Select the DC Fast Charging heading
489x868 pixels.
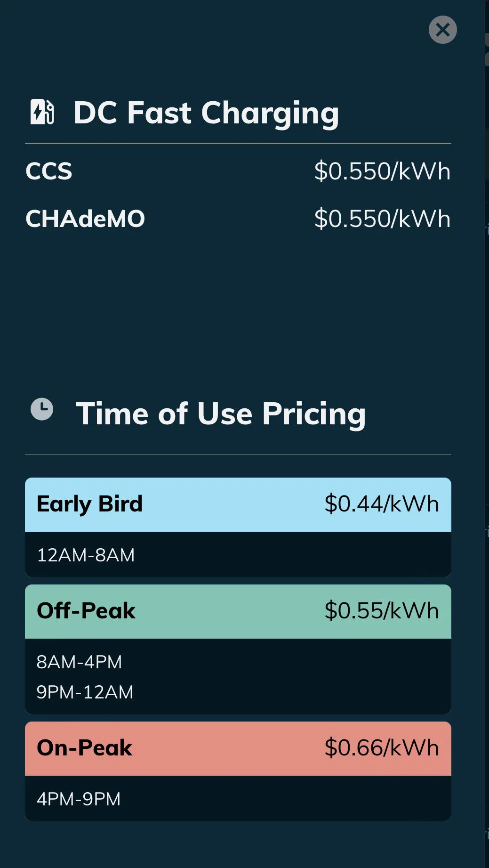coord(206,113)
